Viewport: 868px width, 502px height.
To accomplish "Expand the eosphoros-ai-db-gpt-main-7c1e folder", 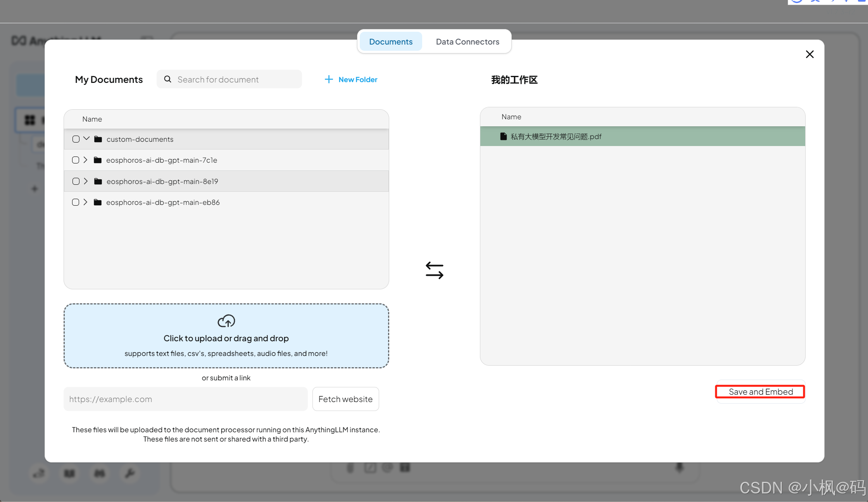I will pos(85,160).
